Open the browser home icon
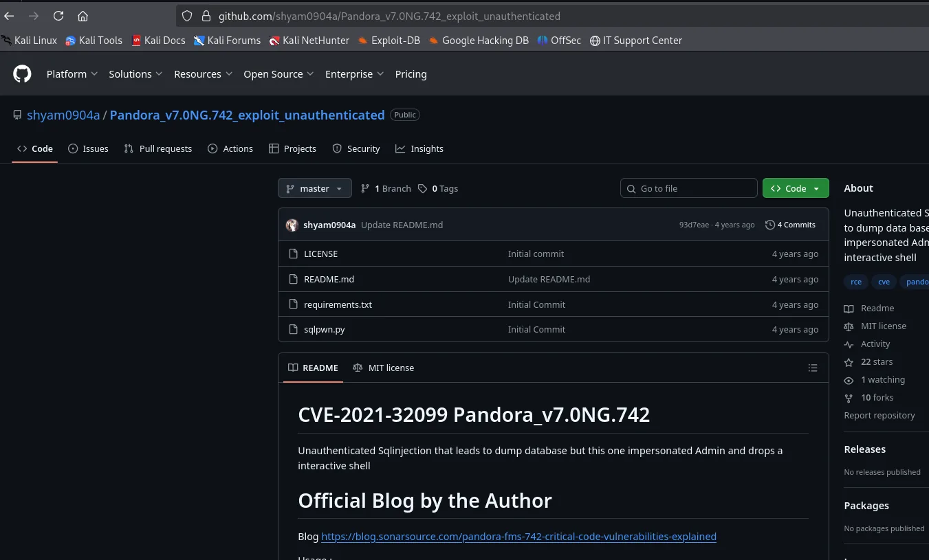 point(83,16)
